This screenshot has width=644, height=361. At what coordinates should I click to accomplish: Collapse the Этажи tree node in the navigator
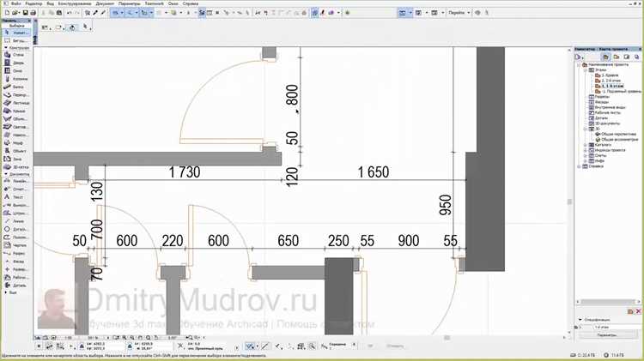pos(586,70)
